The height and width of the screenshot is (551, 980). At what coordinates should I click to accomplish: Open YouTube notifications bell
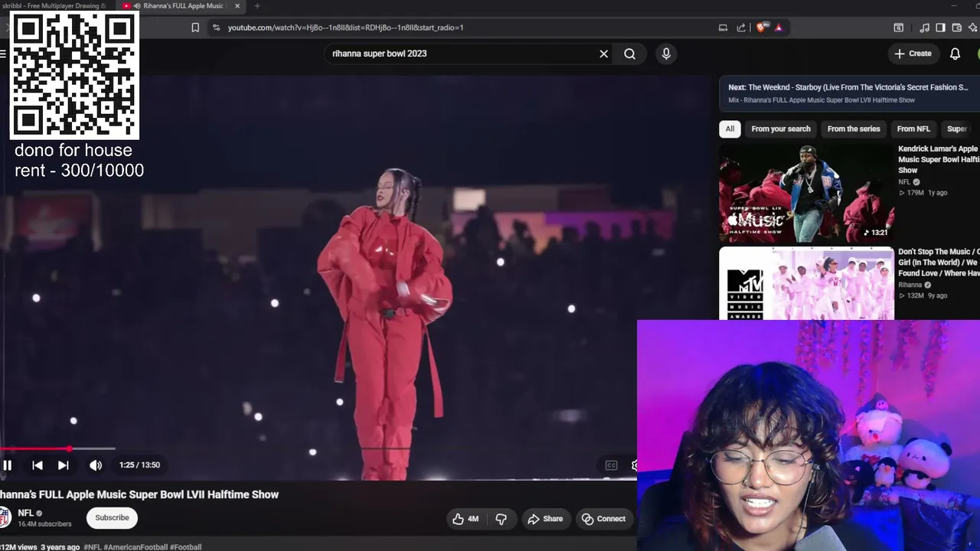(955, 54)
